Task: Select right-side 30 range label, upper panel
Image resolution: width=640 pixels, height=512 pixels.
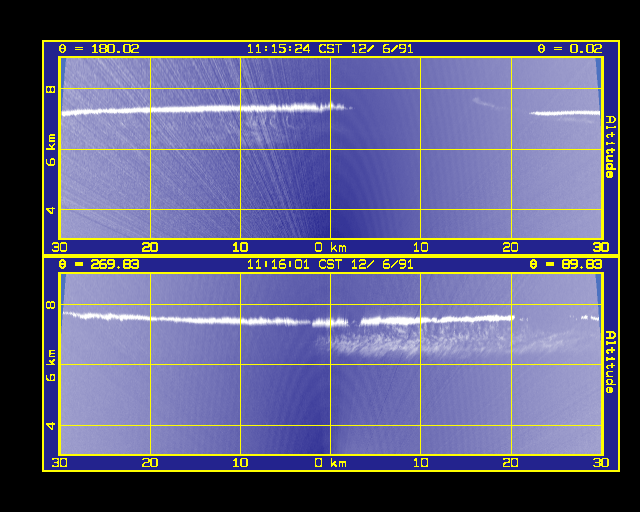Action: [x=601, y=247]
